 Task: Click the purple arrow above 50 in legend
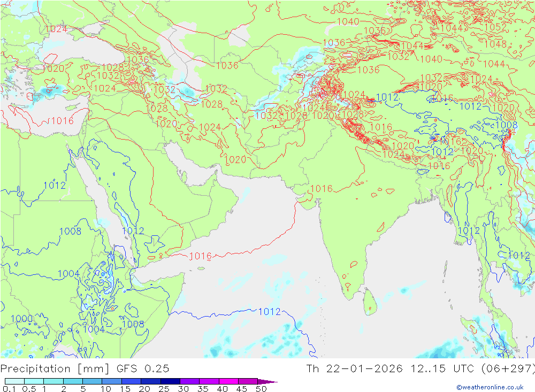coord(267,382)
